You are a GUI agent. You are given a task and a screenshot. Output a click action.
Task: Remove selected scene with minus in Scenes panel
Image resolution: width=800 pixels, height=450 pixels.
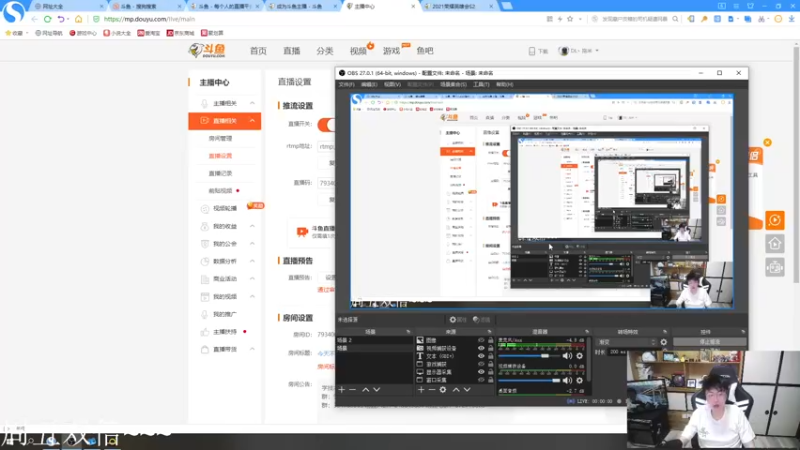point(353,390)
